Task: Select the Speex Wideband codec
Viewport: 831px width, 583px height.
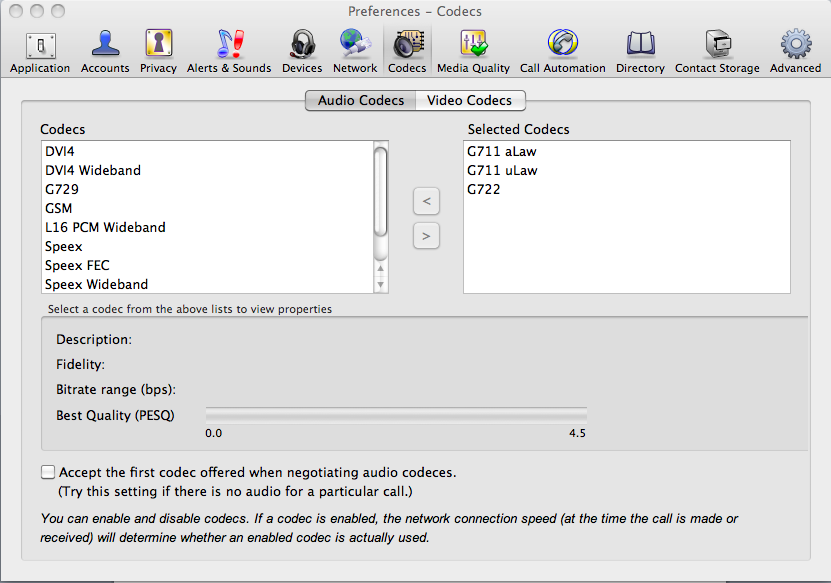Action: pos(208,285)
